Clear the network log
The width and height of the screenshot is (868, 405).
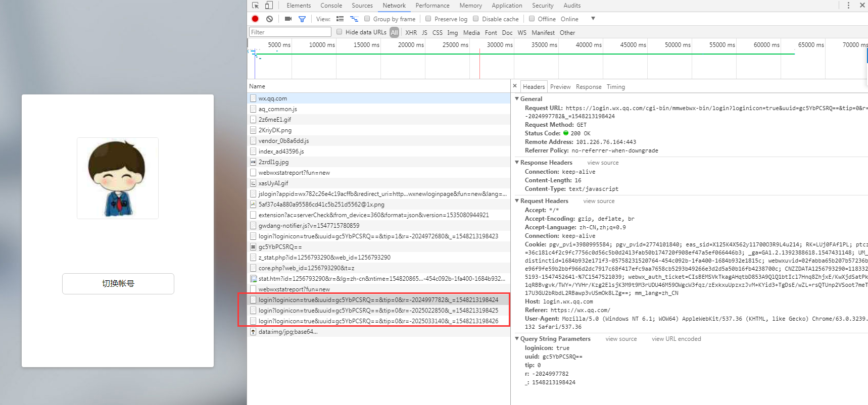[x=270, y=19]
